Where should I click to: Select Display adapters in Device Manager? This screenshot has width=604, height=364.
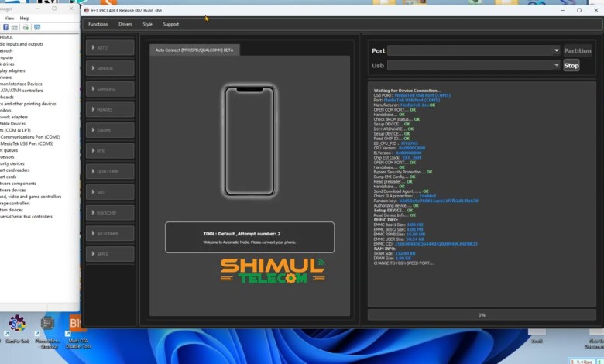point(12,71)
